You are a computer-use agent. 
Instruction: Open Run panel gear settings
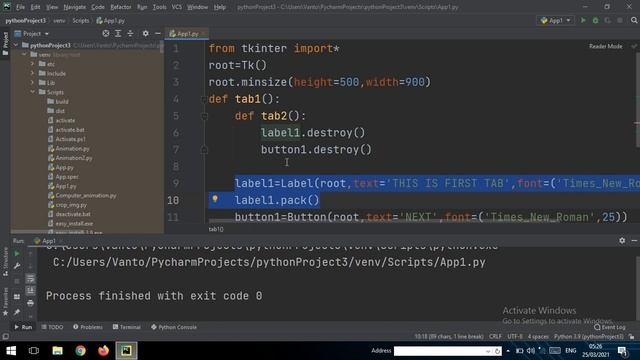622,241
